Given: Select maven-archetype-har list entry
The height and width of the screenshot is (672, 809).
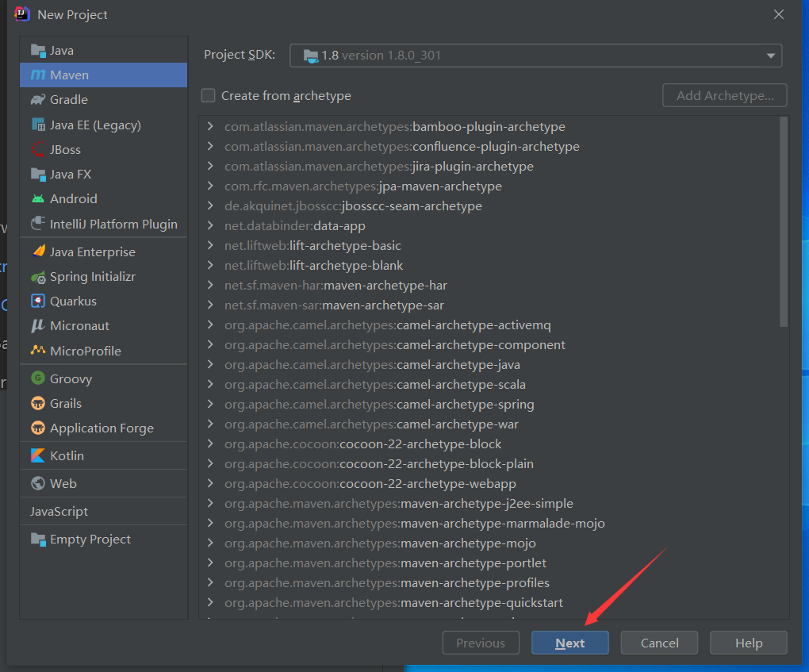Looking at the screenshot, I should click(x=335, y=285).
